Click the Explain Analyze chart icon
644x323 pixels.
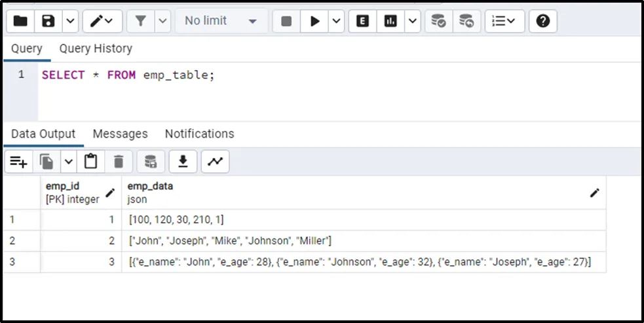click(390, 21)
